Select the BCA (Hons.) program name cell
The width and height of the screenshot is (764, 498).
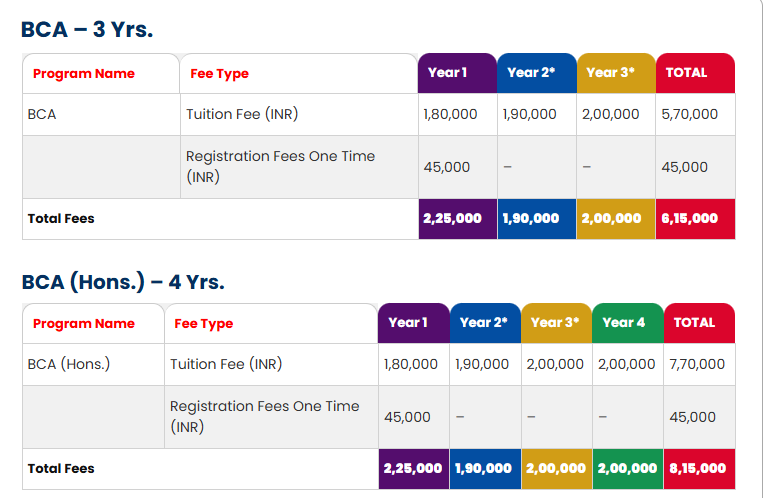(x=93, y=364)
